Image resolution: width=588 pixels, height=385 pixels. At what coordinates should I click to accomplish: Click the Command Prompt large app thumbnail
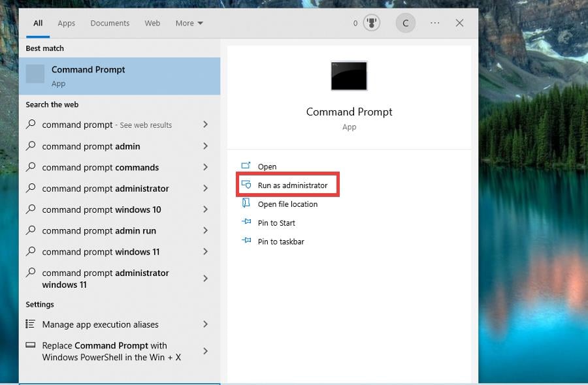(349, 76)
